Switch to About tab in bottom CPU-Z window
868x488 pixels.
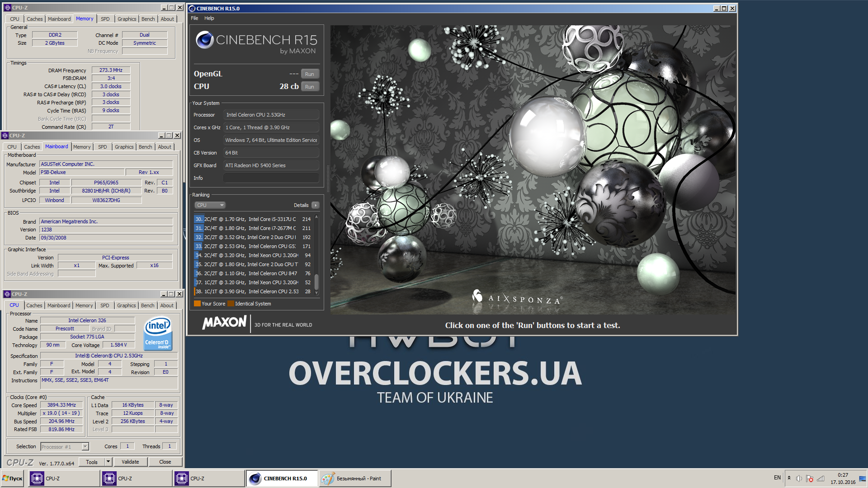tap(167, 305)
